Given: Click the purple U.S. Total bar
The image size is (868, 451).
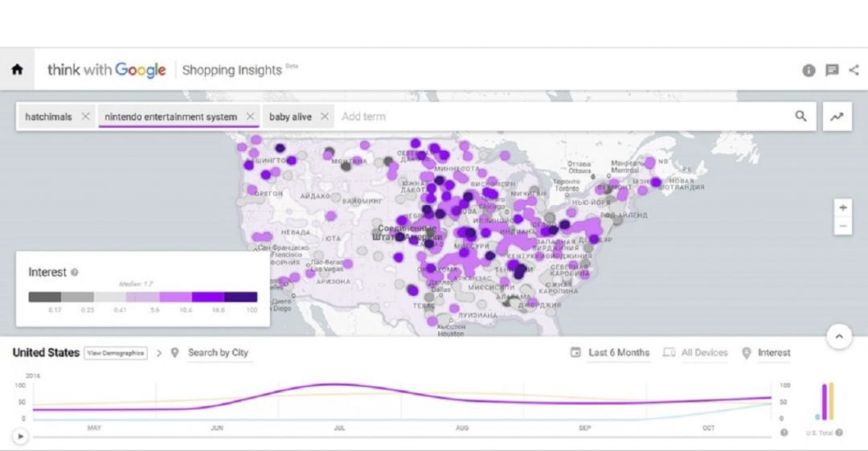Looking at the screenshot, I should (x=825, y=402).
